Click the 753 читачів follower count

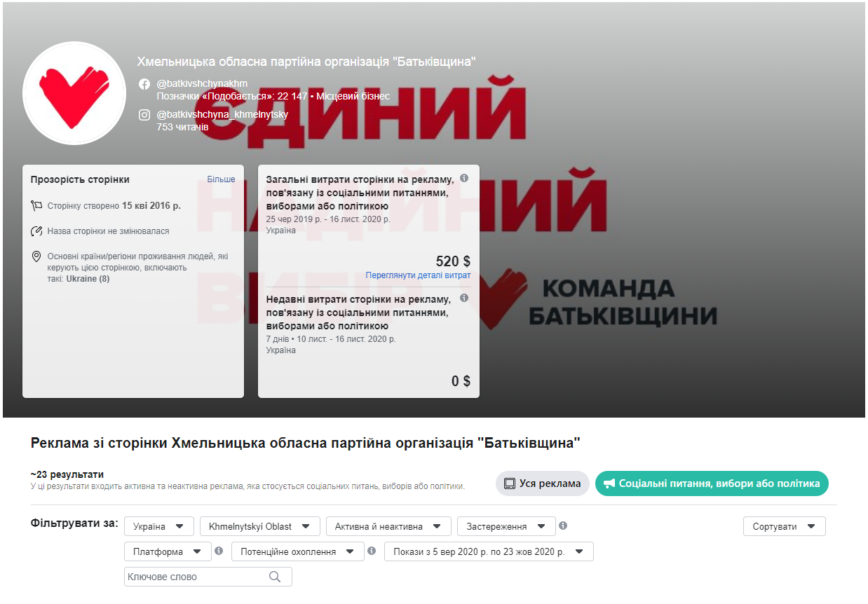(182, 127)
